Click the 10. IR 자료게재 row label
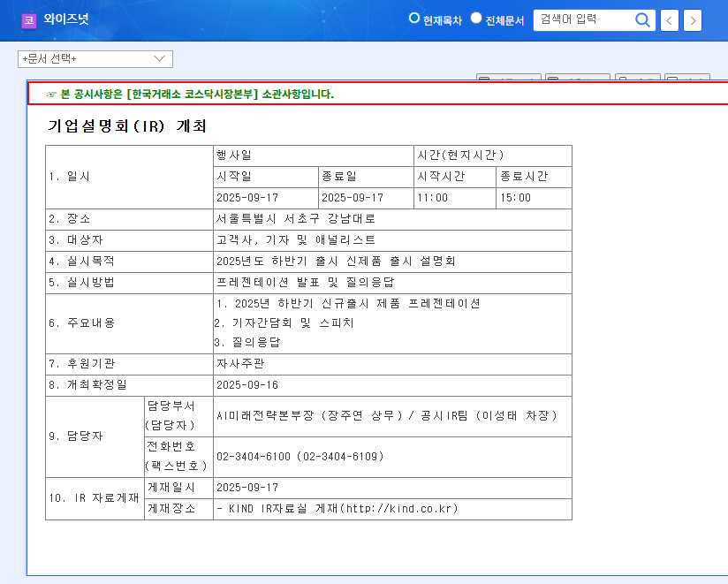 95,498
